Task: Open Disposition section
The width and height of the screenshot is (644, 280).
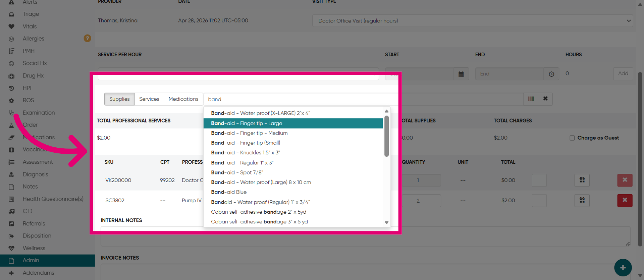Action: point(37,236)
